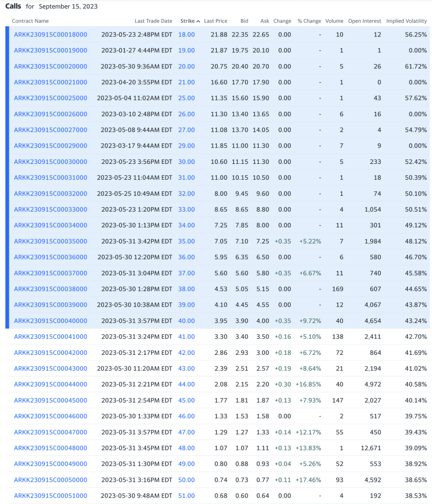Viewport: 432px width, 504px height.
Task: Sort by Contract Name column
Action: tap(30, 21)
